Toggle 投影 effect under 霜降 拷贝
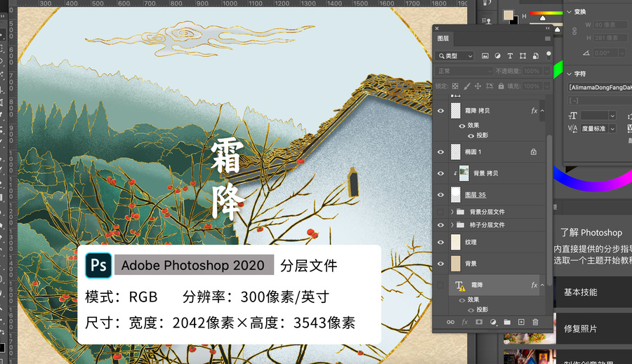 pos(470,135)
